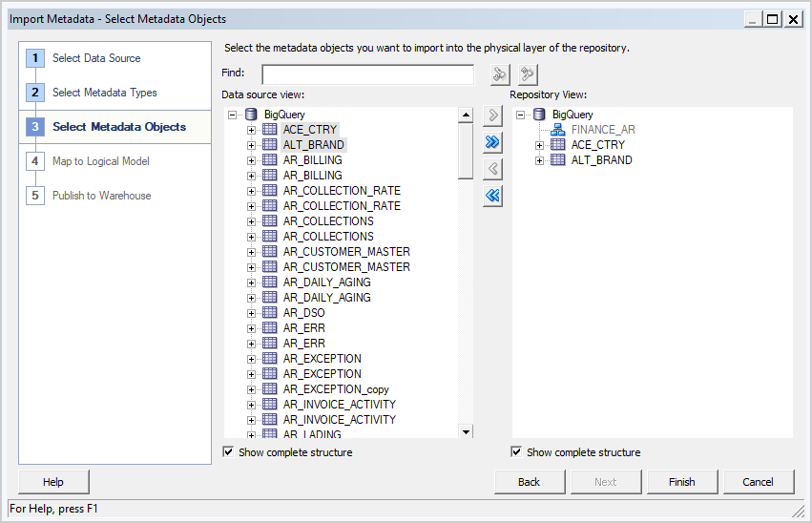Click the AR_DSO table icon
The image size is (812, 523).
point(270,313)
